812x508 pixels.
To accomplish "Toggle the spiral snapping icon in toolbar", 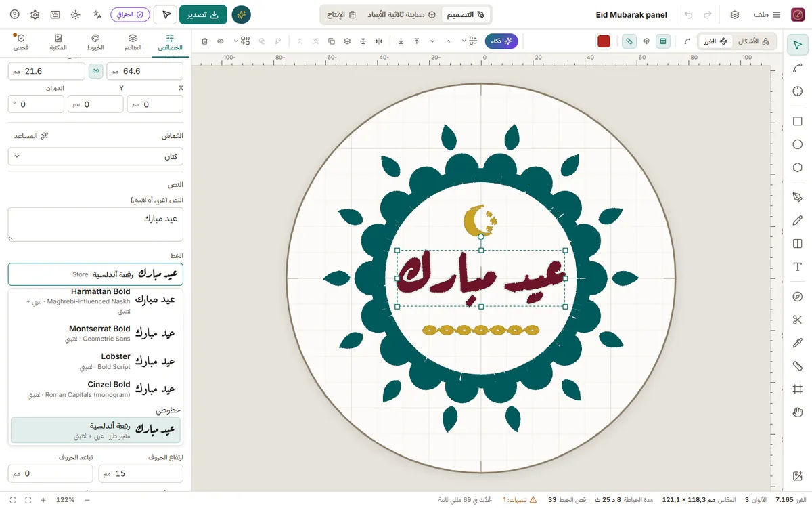I will point(646,41).
